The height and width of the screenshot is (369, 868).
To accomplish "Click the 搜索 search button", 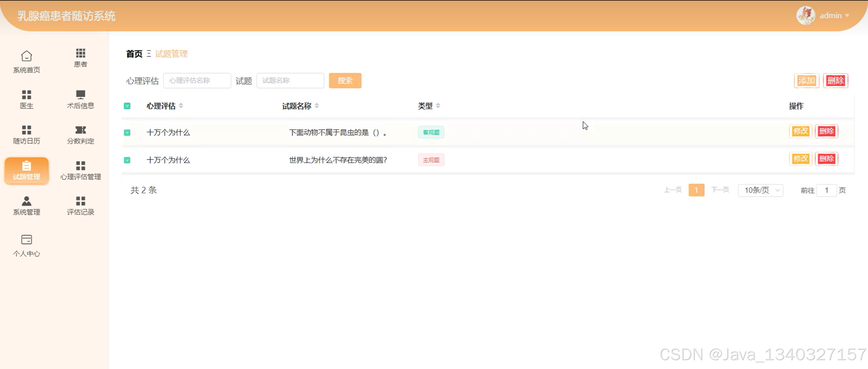I will coord(345,80).
